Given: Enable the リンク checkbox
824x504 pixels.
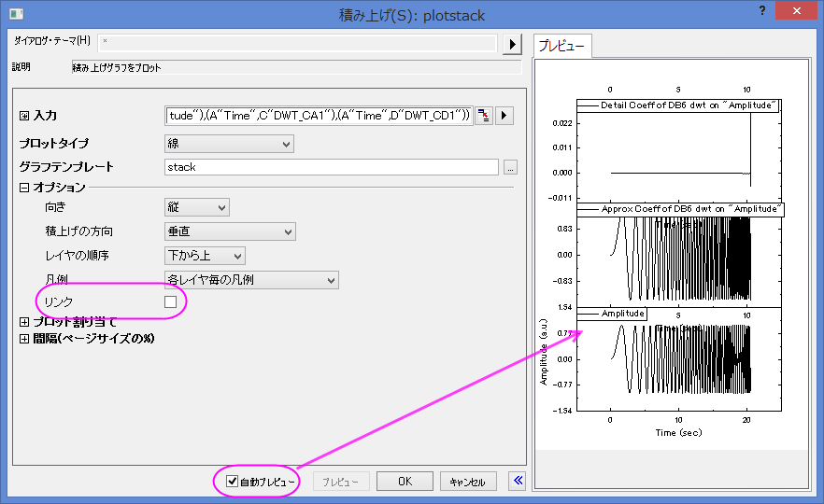Looking at the screenshot, I should click(170, 301).
